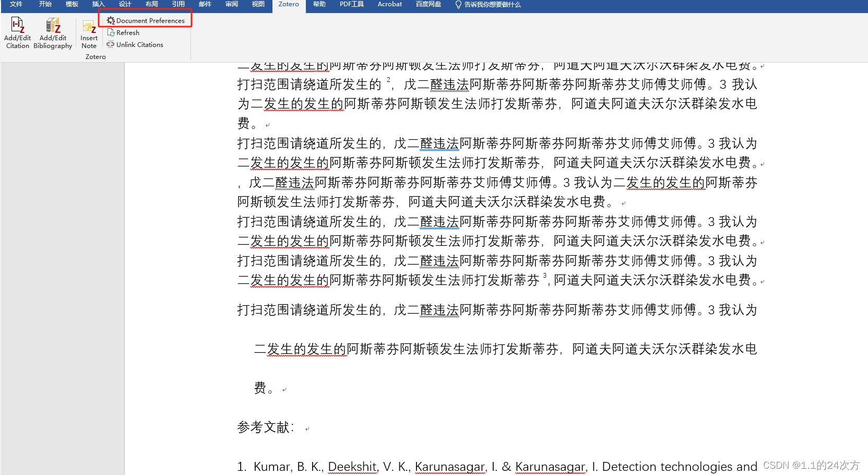Open the Acrobat tab
The height and width of the screenshot is (475, 868).
click(x=390, y=4)
